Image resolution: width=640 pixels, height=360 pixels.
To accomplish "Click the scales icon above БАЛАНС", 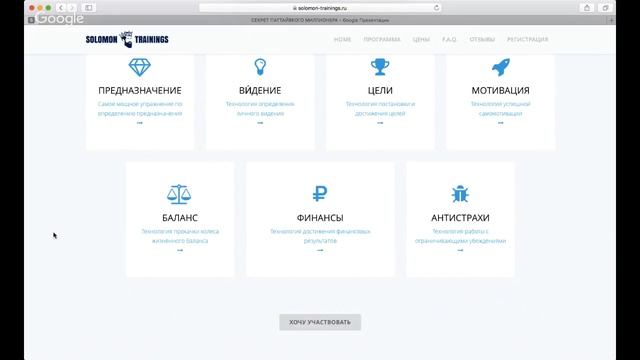I will click(179, 194).
